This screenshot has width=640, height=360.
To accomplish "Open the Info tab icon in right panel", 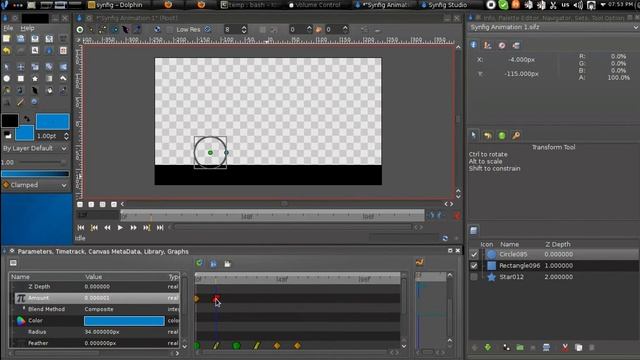I will tap(473, 45).
